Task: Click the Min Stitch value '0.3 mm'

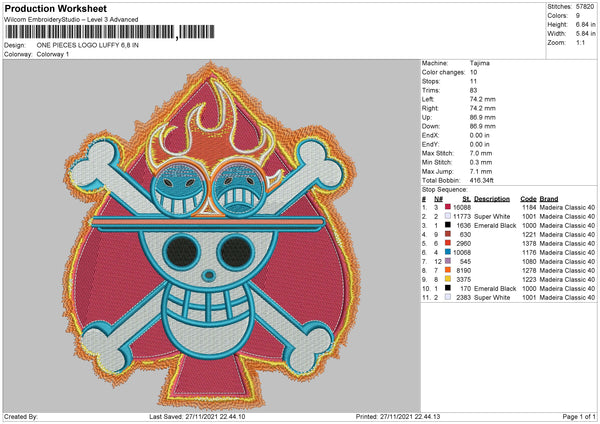Action: click(x=481, y=162)
